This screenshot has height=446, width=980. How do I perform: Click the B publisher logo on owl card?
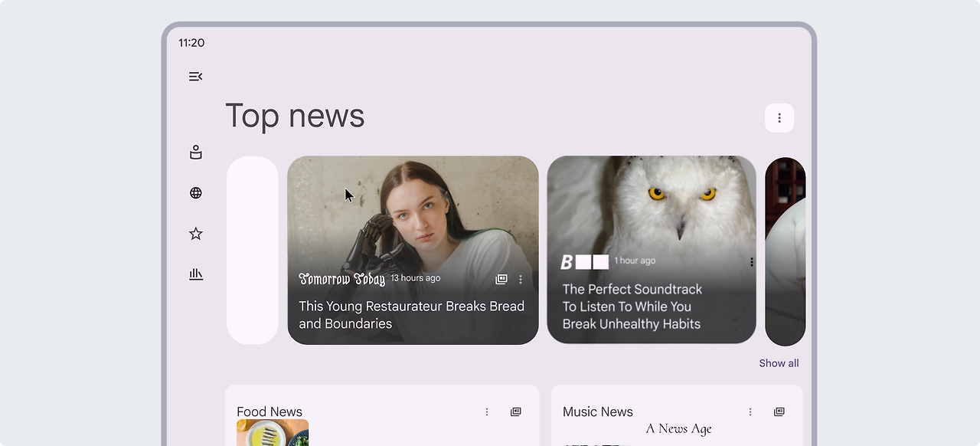point(584,262)
